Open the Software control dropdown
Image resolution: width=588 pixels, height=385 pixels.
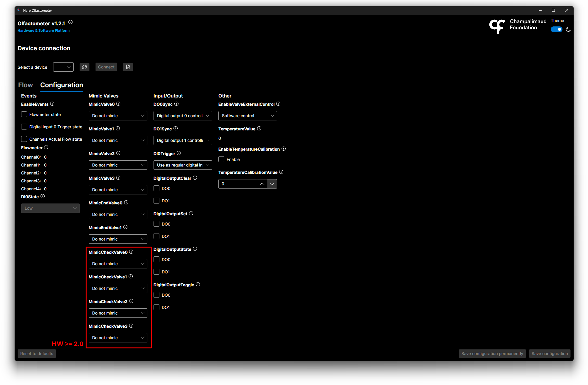pyautogui.click(x=247, y=116)
